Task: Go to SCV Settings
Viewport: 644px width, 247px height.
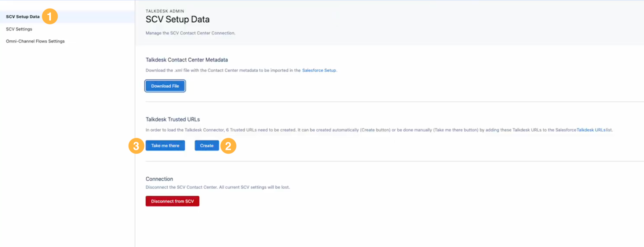Action: click(x=19, y=29)
